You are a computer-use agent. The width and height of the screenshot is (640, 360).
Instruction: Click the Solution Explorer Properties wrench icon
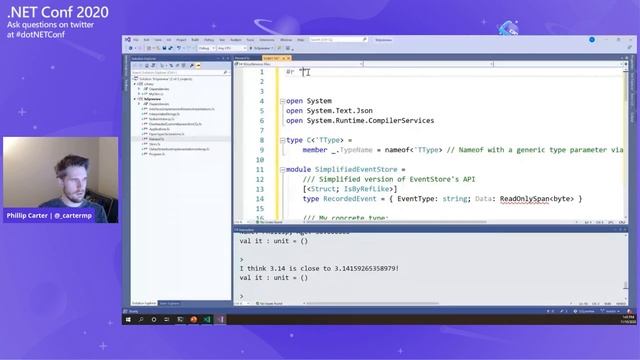tap(191, 66)
